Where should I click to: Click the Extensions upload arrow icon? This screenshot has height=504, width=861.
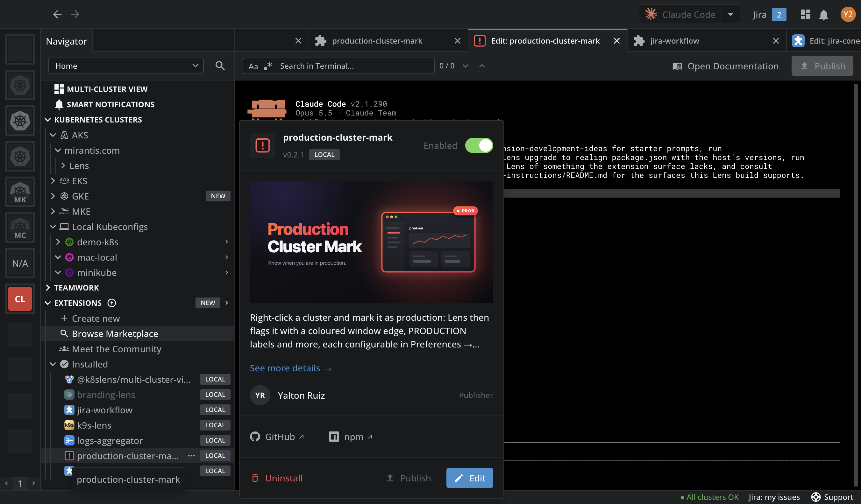pyautogui.click(x=112, y=303)
